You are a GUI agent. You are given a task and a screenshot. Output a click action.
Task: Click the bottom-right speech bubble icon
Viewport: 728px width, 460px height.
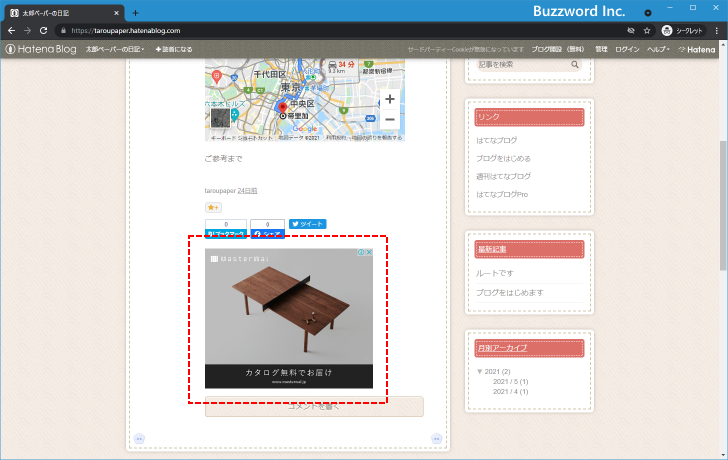click(x=436, y=439)
